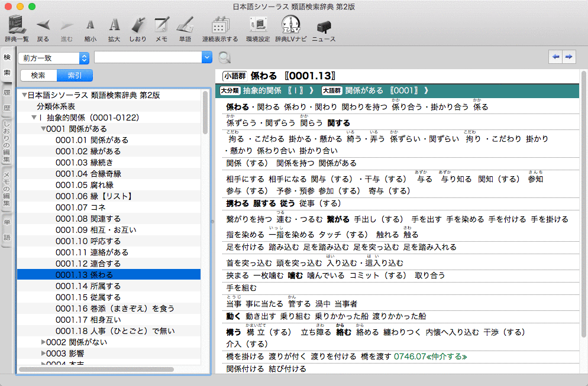Click the search text input field
The image size is (588, 386).
(x=148, y=57)
